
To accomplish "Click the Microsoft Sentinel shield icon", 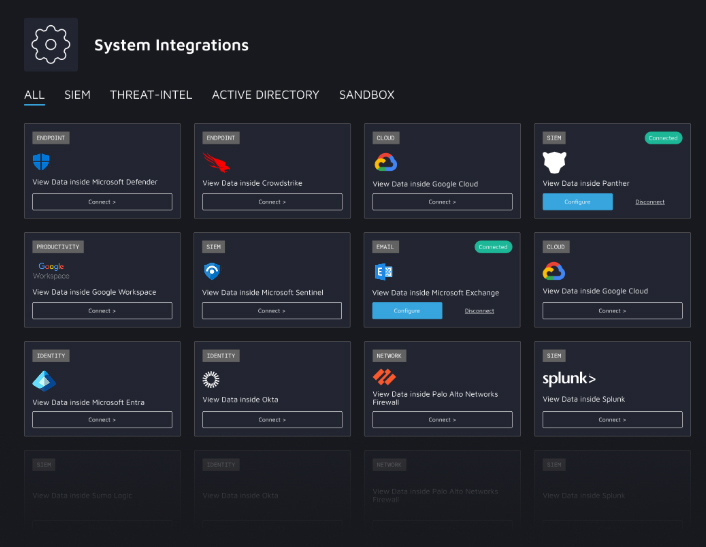I will (212, 271).
